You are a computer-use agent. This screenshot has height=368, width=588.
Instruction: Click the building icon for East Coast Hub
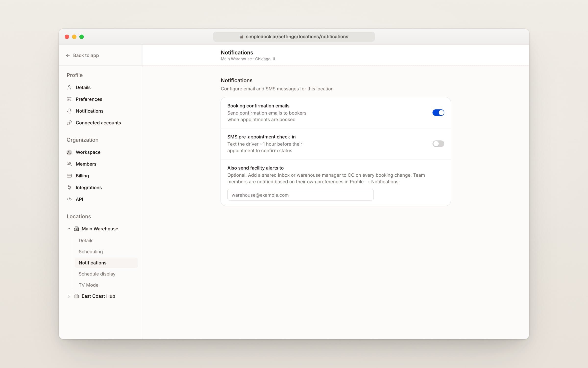click(x=76, y=296)
